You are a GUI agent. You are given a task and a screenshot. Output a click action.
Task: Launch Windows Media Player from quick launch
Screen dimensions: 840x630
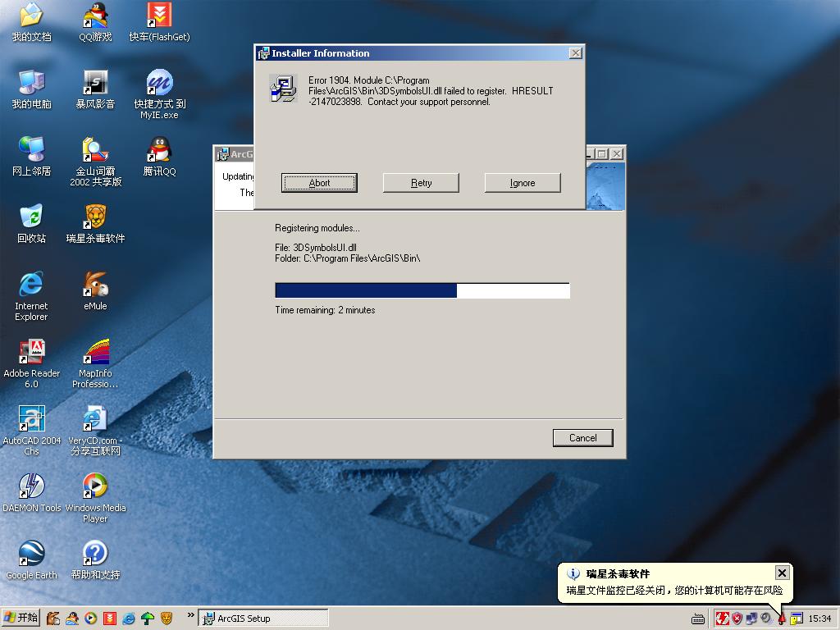pos(90,619)
